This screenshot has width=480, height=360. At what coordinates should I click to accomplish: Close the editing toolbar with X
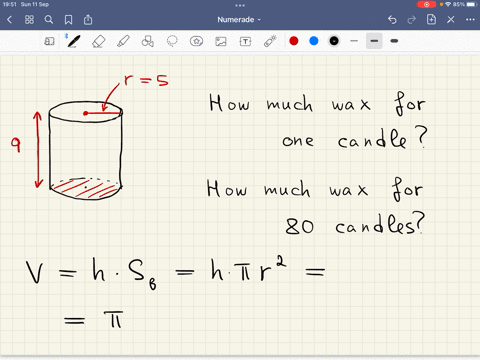pos(451,20)
